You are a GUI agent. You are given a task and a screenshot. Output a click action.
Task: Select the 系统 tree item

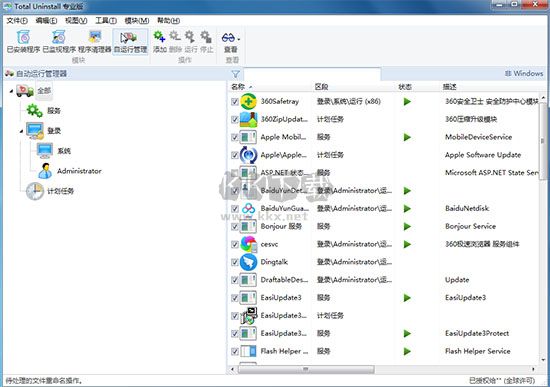[54, 151]
